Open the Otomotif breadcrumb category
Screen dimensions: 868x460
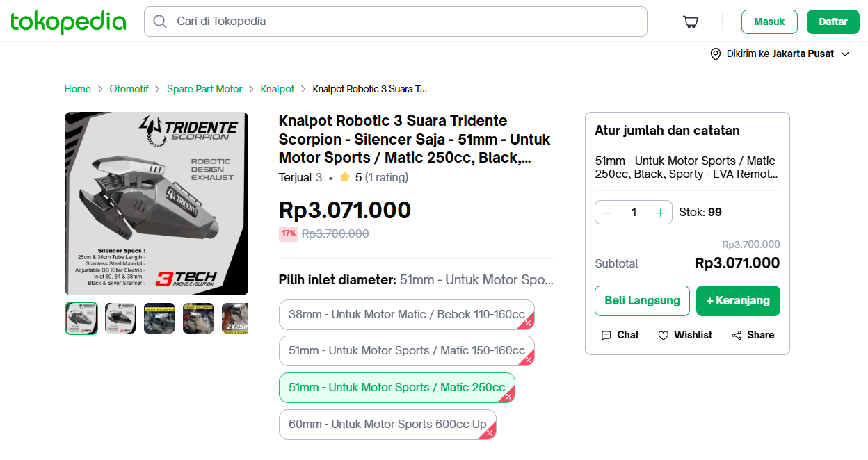click(x=129, y=89)
